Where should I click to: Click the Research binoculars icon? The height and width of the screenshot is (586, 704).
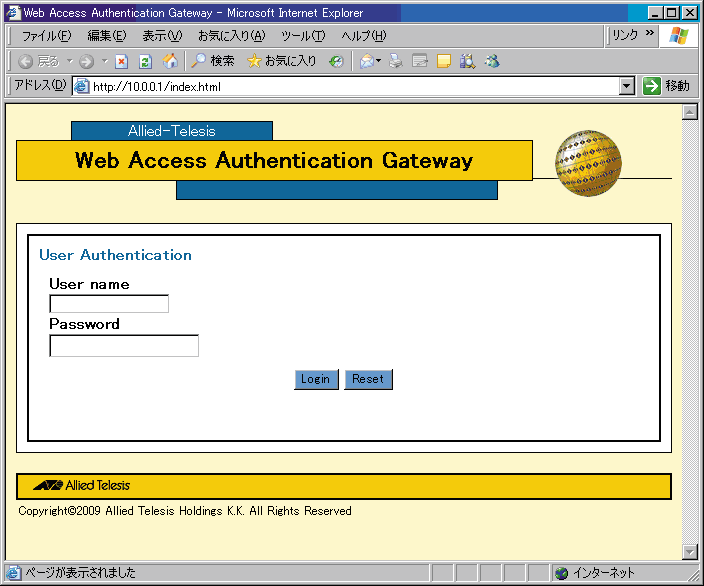click(x=467, y=61)
